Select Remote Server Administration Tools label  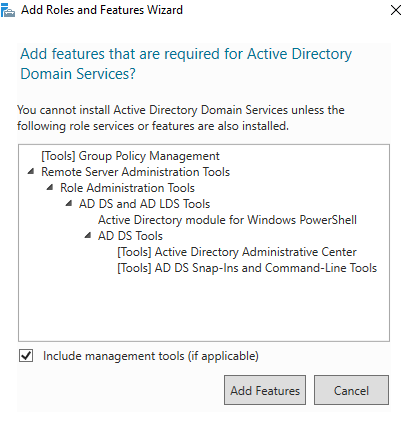[x=135, y=172]
